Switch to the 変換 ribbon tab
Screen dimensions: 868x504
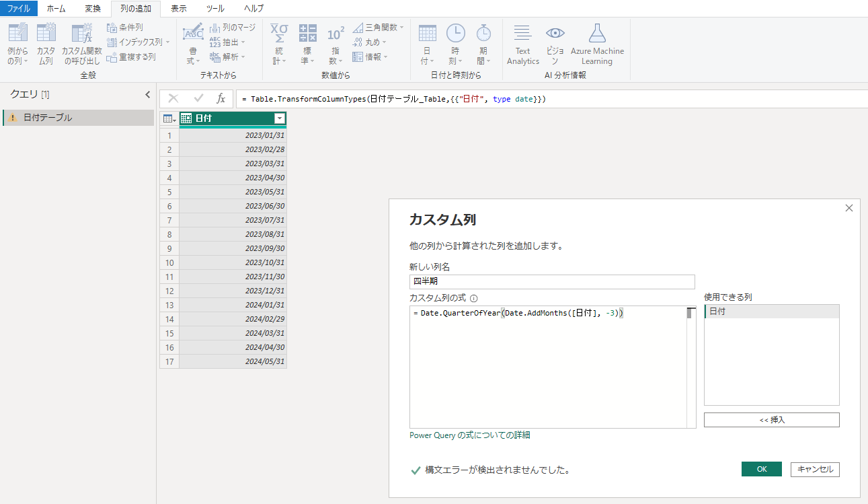pos(93,9)
